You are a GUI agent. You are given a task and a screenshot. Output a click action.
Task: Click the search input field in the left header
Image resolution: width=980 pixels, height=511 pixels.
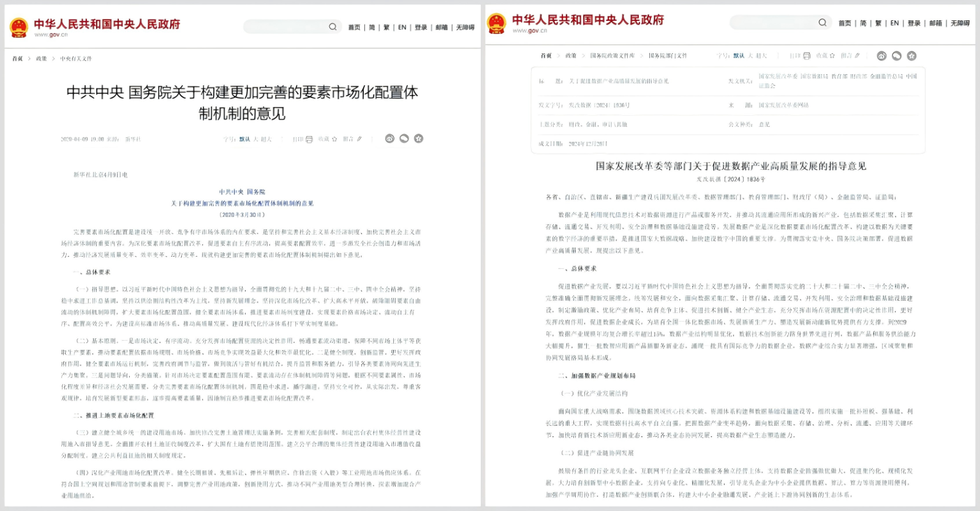point(285,27)
